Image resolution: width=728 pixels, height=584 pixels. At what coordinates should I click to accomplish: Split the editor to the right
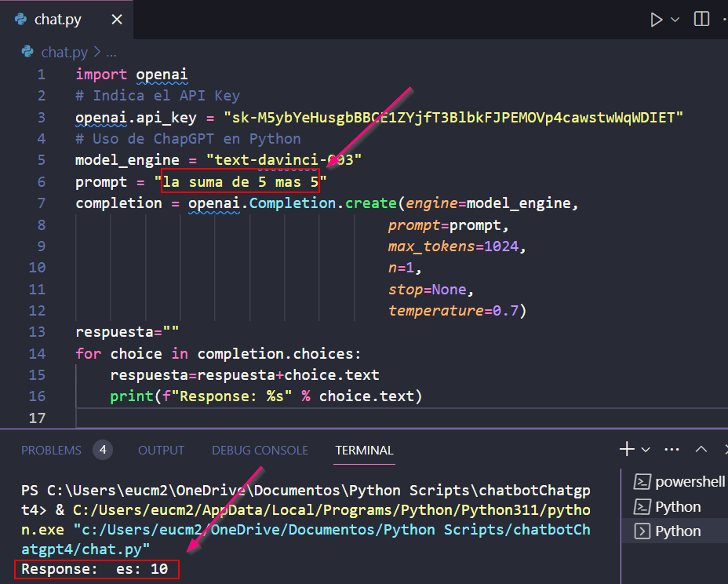(701, 19)
